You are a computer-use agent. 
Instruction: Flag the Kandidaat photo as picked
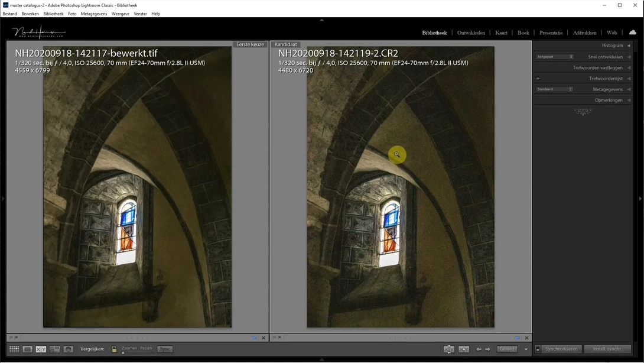(x=274, y=338)
